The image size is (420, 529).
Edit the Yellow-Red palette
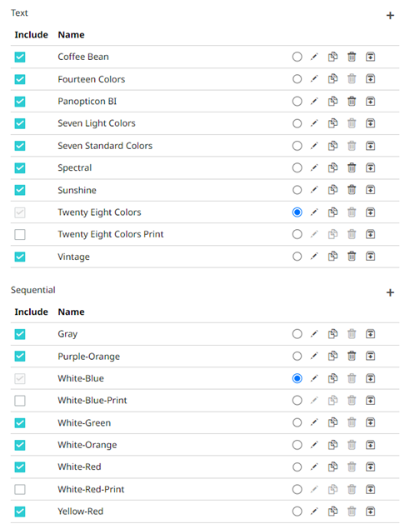[314, 512]
